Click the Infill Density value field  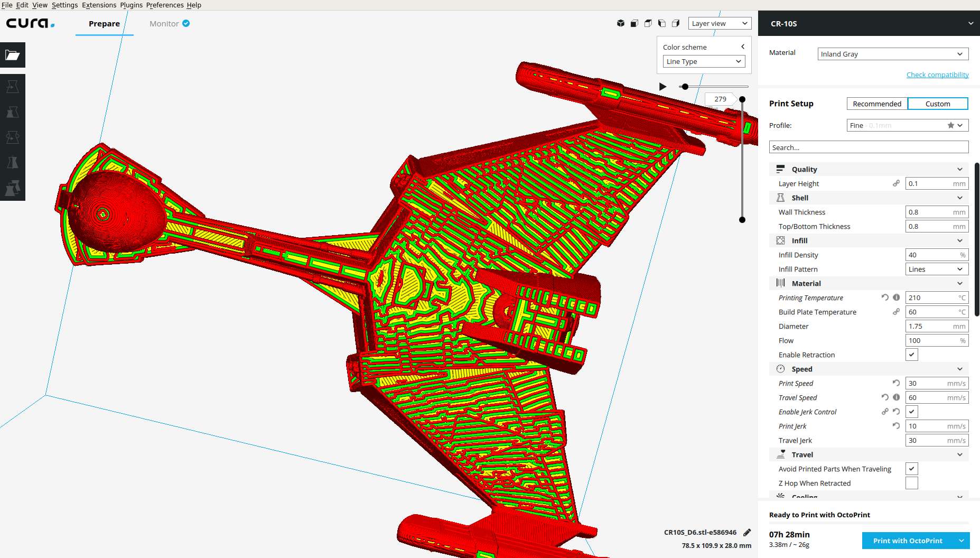coord(937,255)
